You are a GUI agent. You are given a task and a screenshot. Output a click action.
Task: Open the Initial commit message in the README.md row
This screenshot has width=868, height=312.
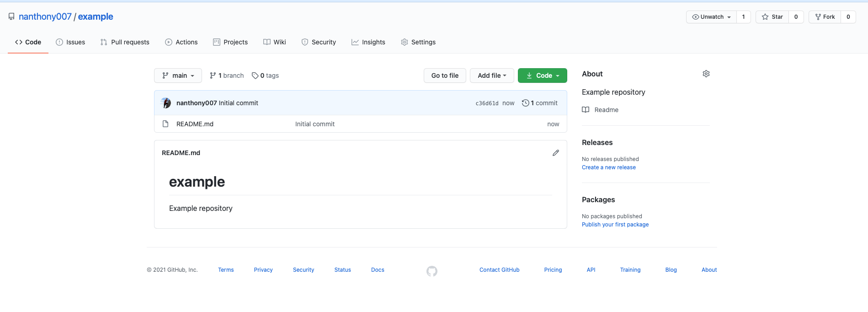click(x=315, y=124)
